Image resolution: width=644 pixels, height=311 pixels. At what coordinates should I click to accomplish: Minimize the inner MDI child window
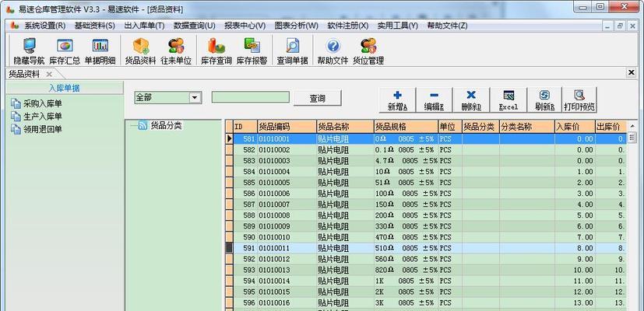pyautogui.click(x=609, y=26)
